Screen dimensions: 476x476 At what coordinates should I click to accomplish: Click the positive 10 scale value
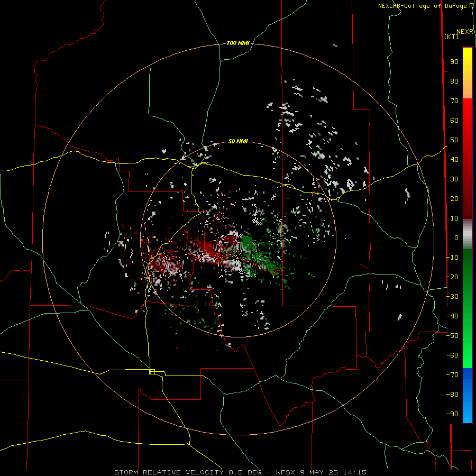(x=454, y=218)
